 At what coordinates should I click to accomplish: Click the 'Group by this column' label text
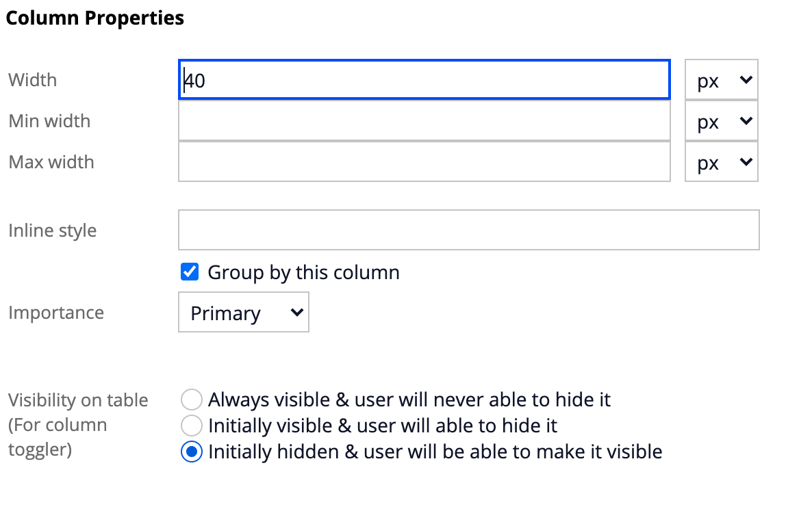(x=303, y=272)
